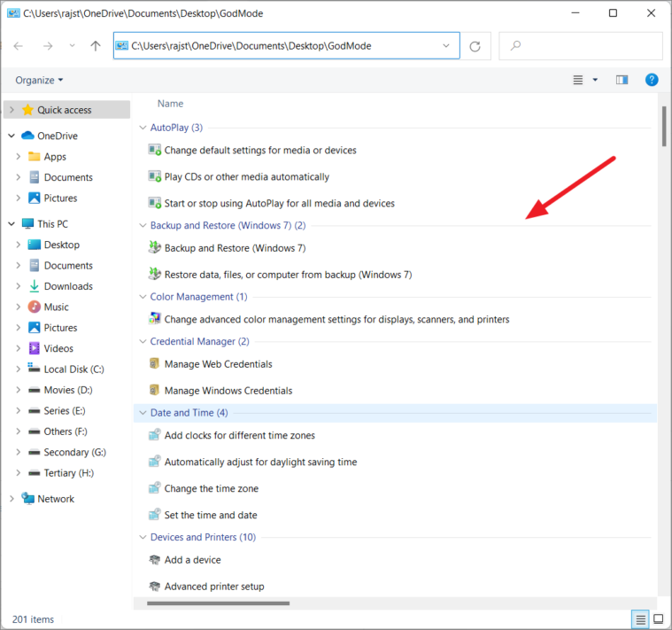Image resolution: width=672 pixels, height=630 pixels.
Task: Open the address bar history dropdown
Action: (x=446, y=45)
